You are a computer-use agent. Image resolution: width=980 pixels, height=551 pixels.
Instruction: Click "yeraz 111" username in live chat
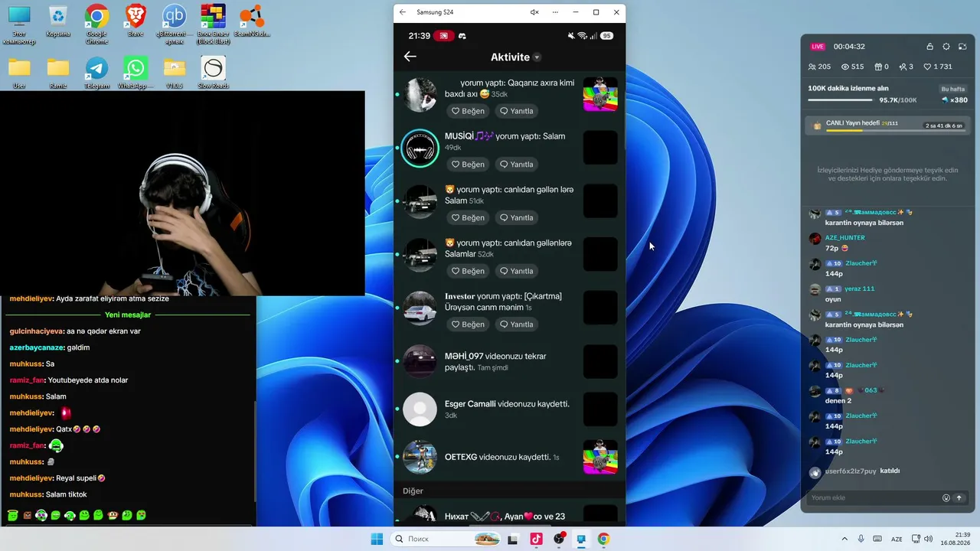coord(860,289)
